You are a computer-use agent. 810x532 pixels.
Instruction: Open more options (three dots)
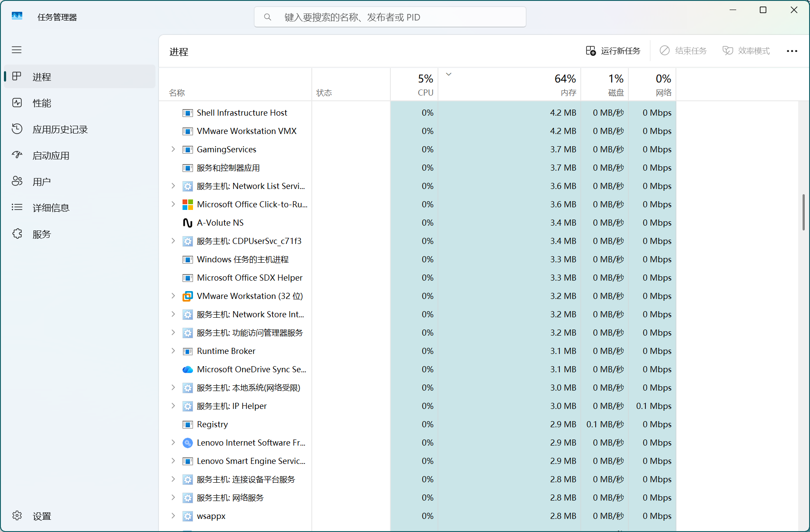[x=792, y=51]
